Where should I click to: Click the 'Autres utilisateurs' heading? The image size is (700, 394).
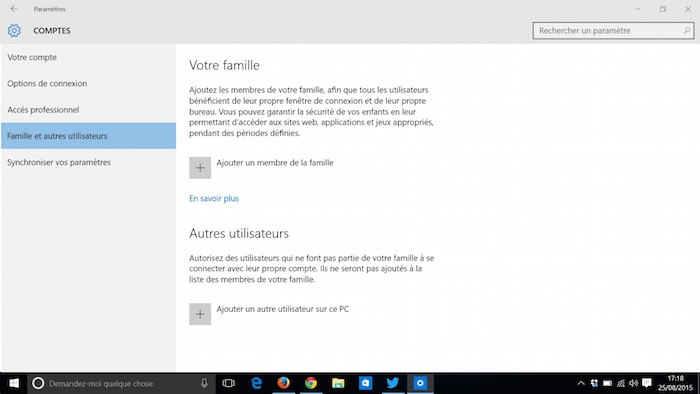click(x=239, y=233)
